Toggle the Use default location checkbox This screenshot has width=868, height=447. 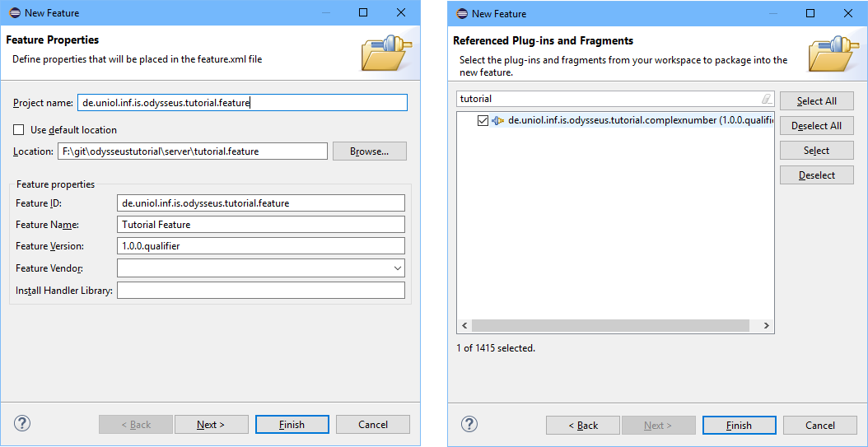click(19, 130)
